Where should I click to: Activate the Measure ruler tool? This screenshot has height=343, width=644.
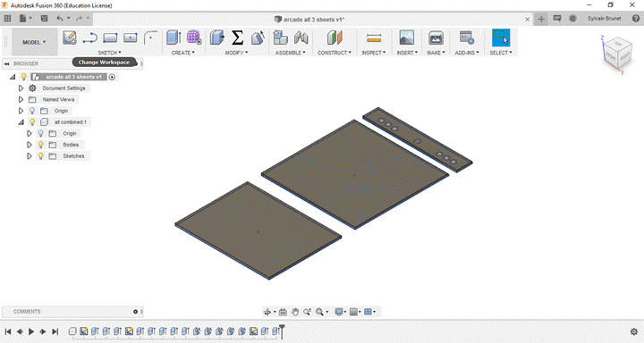click(374, 38)
